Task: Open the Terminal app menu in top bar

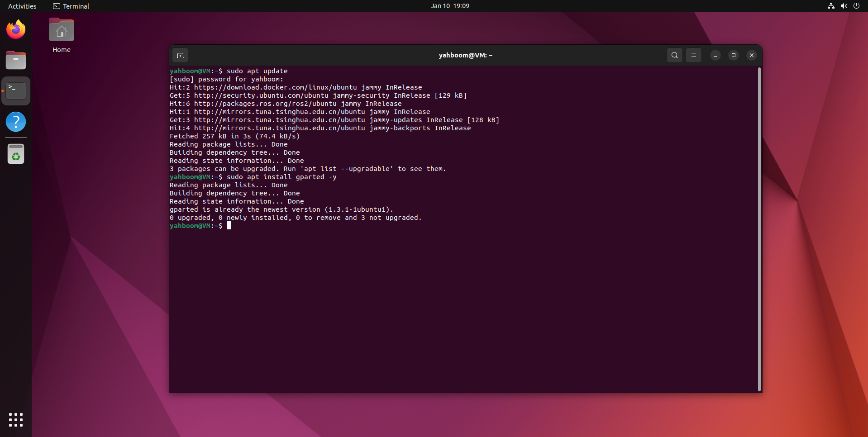Action: tap(71, 6)
